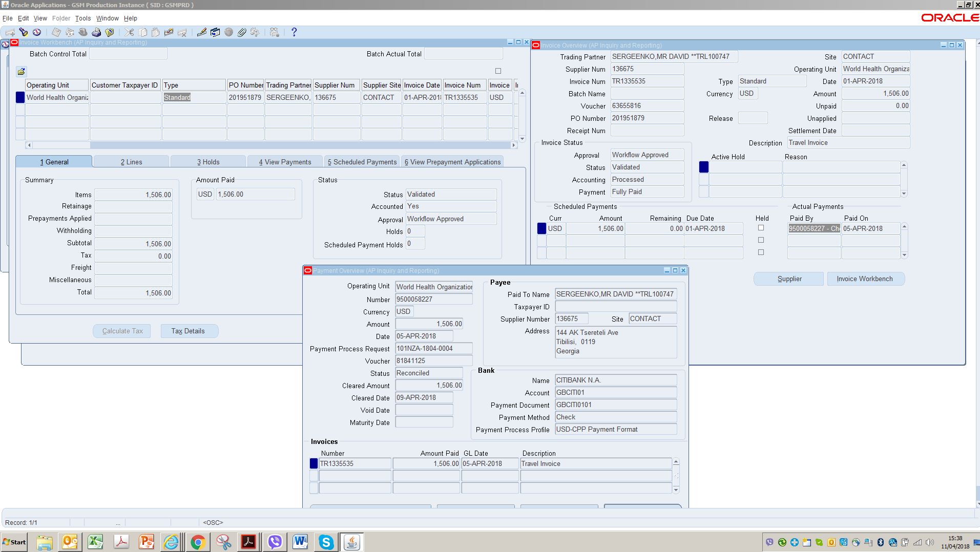This screenshot has width=980, height=552.
Task: Click the Print printer icon
Action: point(96,32)
